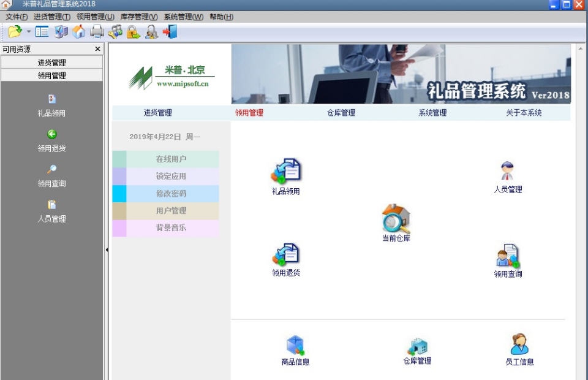Image resolution: width=588 pixels, height=380 pixels.
Task: Select the printer icon in the toolbar
Action: click(x=96, y=31)
